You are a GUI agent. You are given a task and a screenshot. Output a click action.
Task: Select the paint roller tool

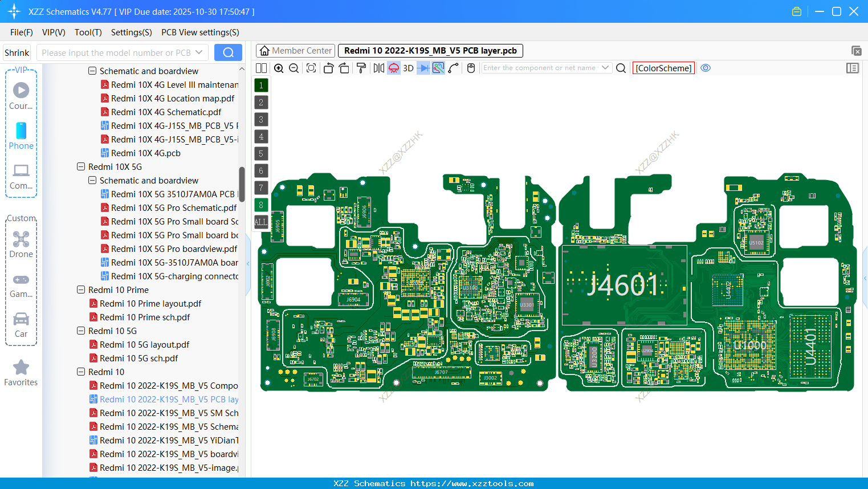[361, 68]
